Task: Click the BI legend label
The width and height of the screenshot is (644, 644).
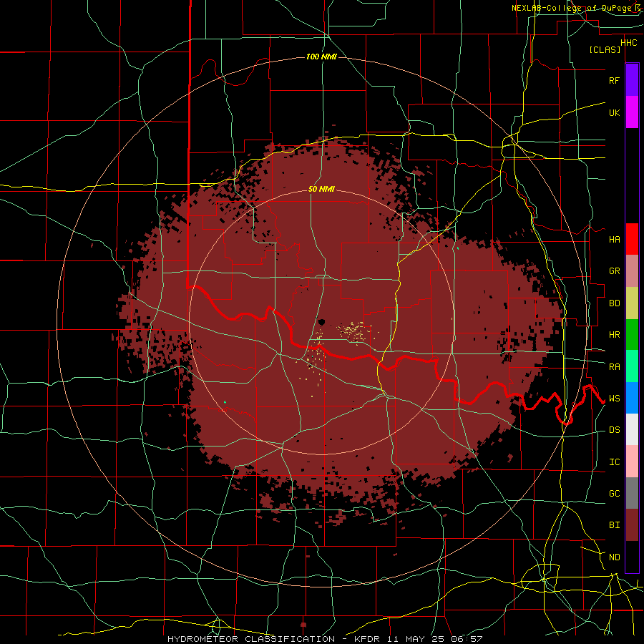Action: pos(614,525)
